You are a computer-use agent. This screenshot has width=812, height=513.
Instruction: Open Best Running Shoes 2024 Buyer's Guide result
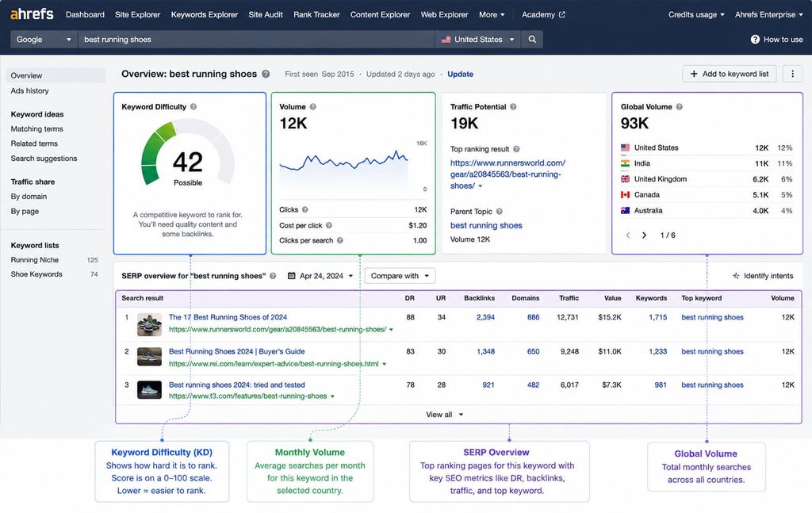236,351
